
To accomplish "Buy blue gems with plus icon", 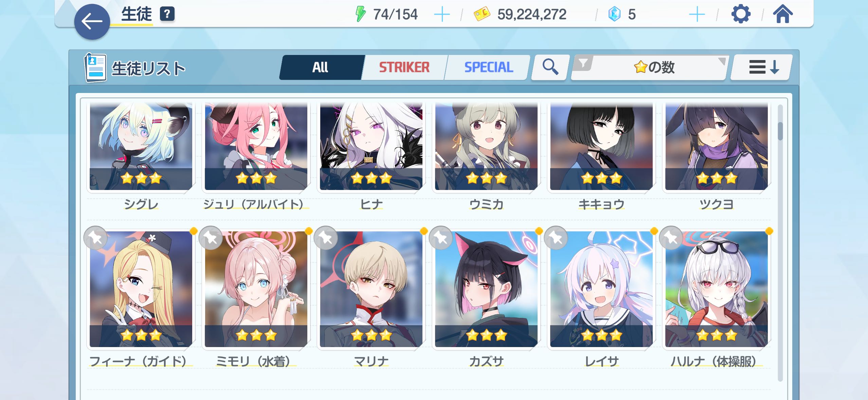I will [x=697, y=15].
